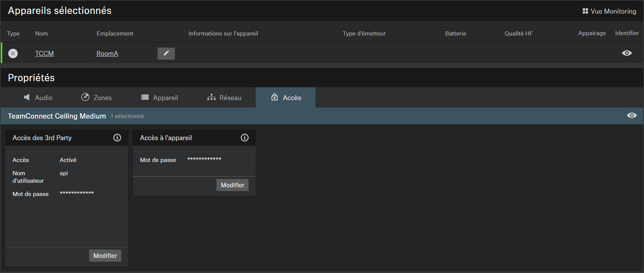Open the Vue Monitoring view
The width and height of the screenshot is (644, 273).
[x=609, y=11]
